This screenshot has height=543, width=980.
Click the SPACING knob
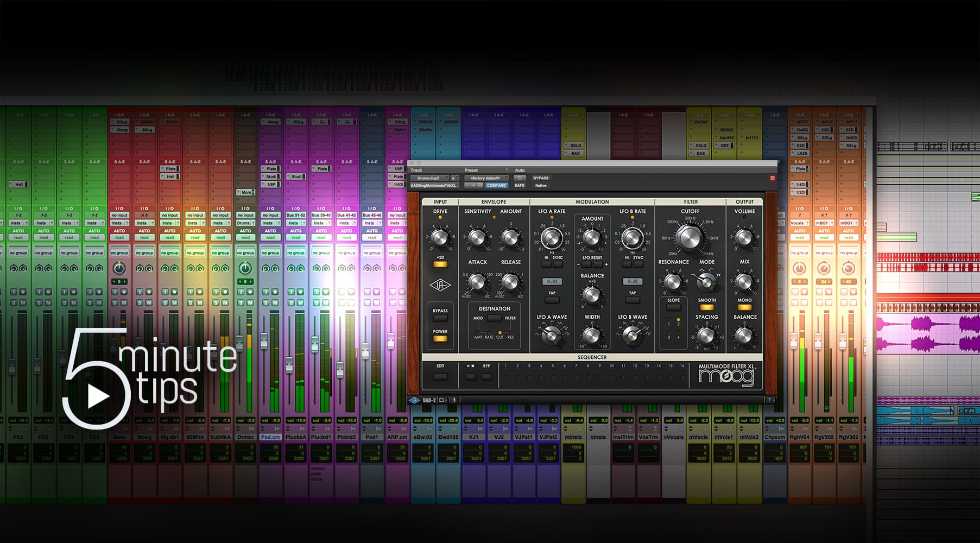[706, 336]
